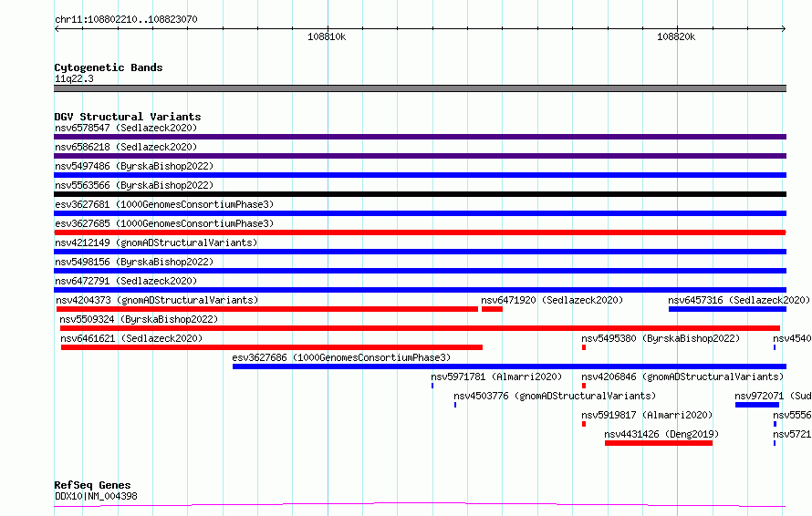Click the blue nsv6472791 variant bar

[420, 290]
